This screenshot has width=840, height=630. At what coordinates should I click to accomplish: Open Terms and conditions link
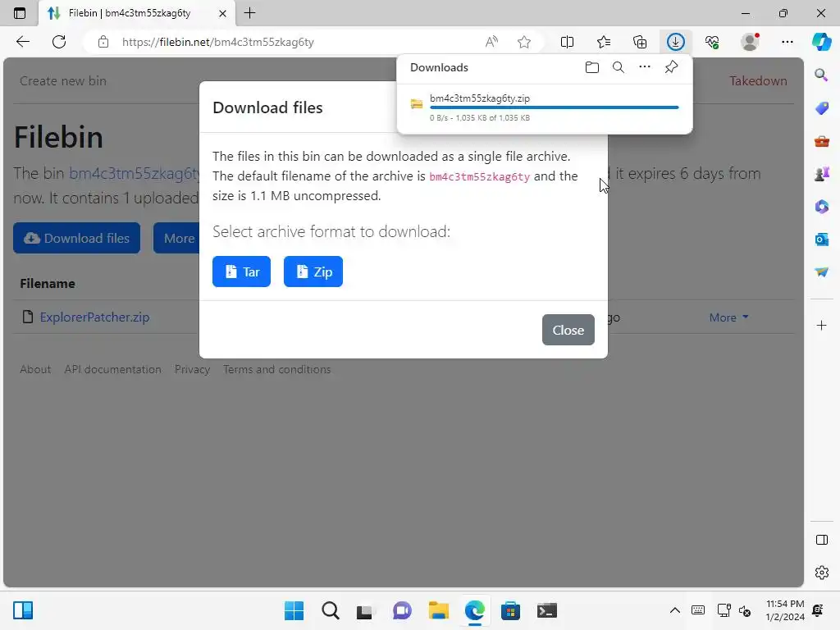tap(277, 369)
